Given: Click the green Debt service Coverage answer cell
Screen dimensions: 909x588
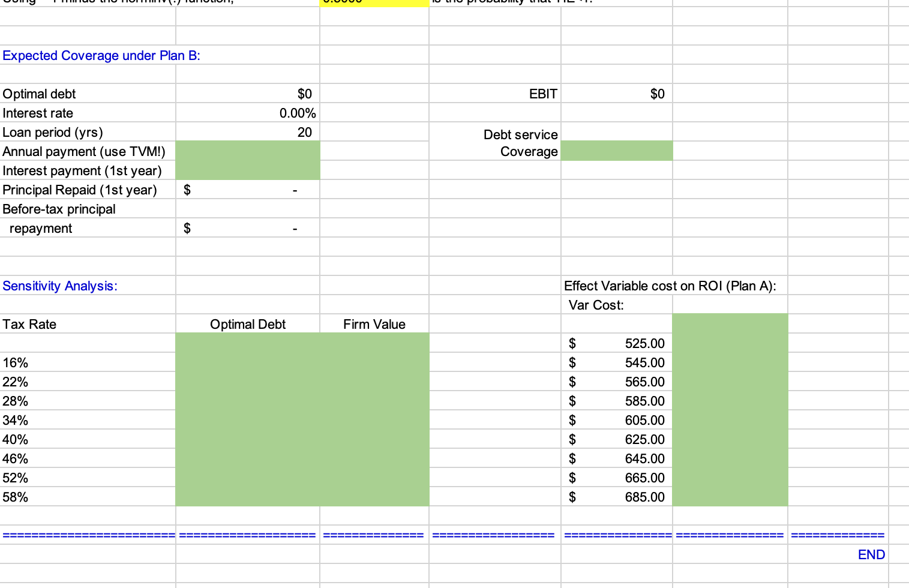Looking at the screenshot, I should pyautogui.click(x=617, y=151).
